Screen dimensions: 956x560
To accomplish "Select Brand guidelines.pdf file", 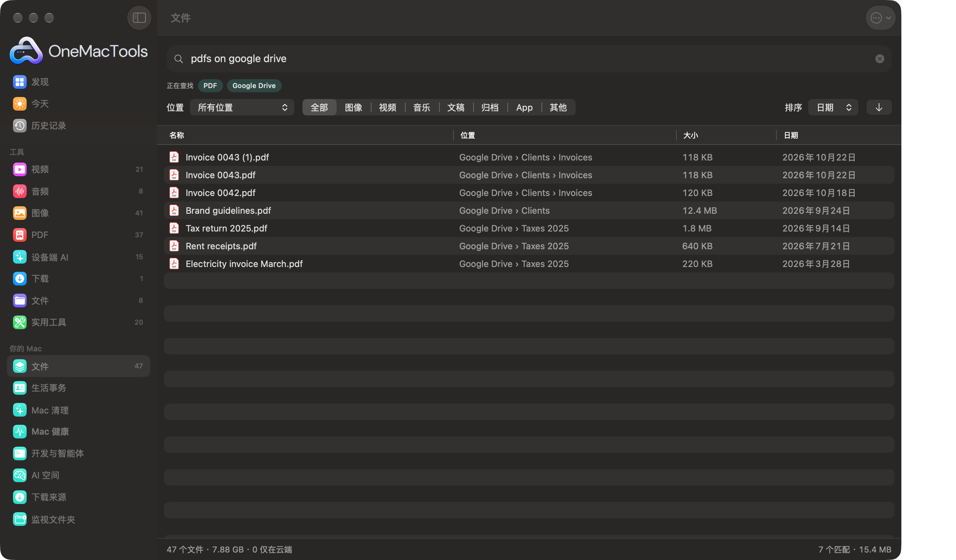I will 529,211.
